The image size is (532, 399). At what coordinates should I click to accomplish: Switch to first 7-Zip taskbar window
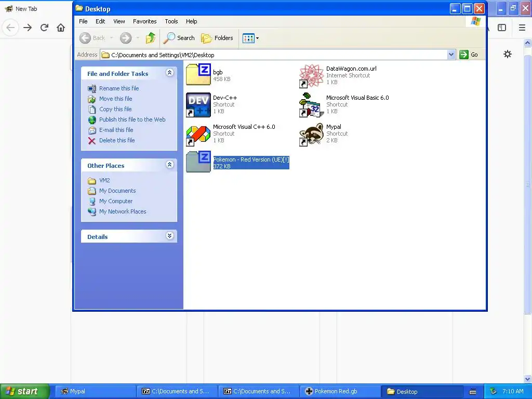pos(177,391)
